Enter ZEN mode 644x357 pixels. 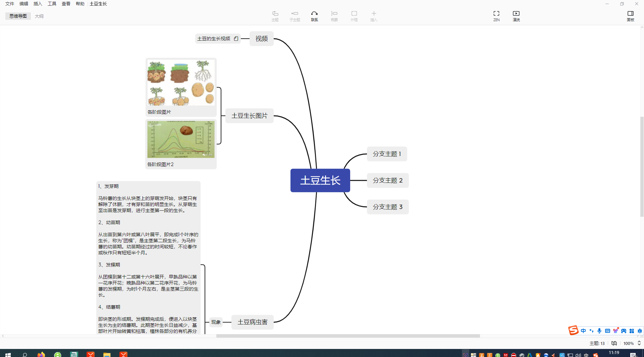click(496, 16)
